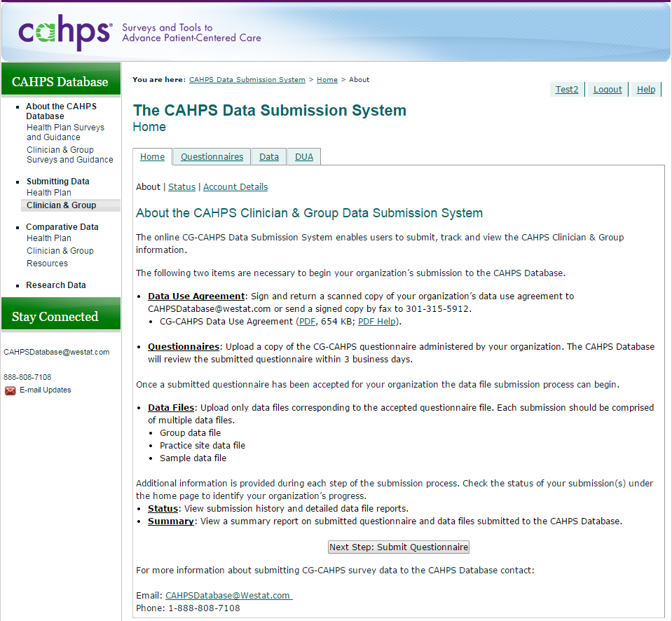
Task: Click sidebar CAHPSDatabase@westat.com email text
Action: click(x=57, y=352)
